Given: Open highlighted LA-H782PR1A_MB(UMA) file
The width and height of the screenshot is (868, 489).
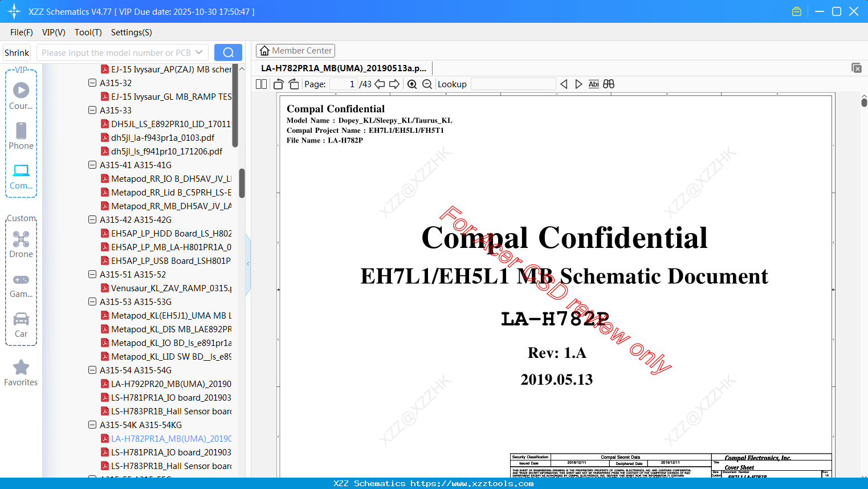Looking at the screenshot, I should click(x=166, y=438).
